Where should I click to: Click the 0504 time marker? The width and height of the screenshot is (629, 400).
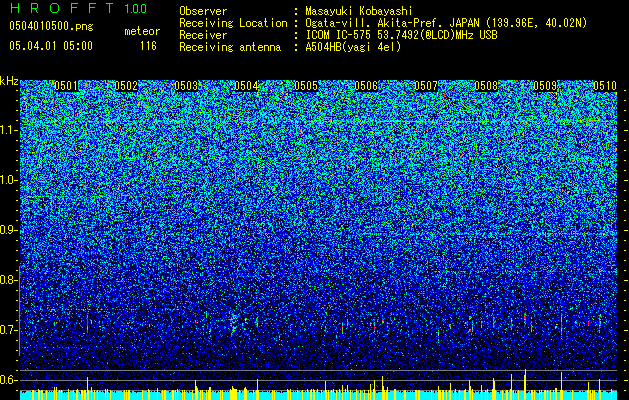coord(246,86)
